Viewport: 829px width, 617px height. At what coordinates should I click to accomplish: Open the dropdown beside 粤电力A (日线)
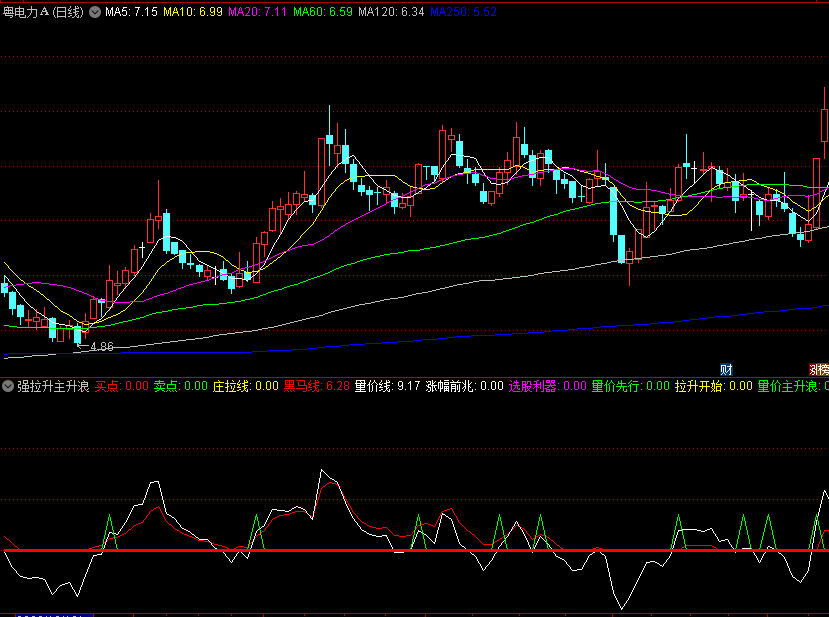[95, 12]
